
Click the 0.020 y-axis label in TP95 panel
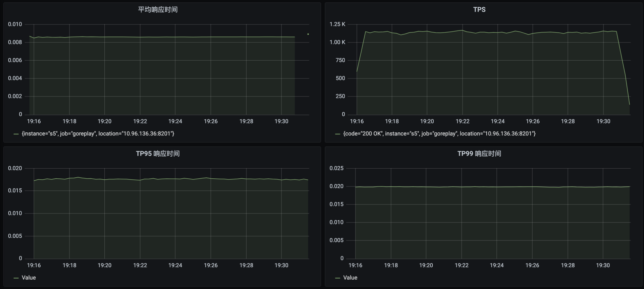point(15,168)
